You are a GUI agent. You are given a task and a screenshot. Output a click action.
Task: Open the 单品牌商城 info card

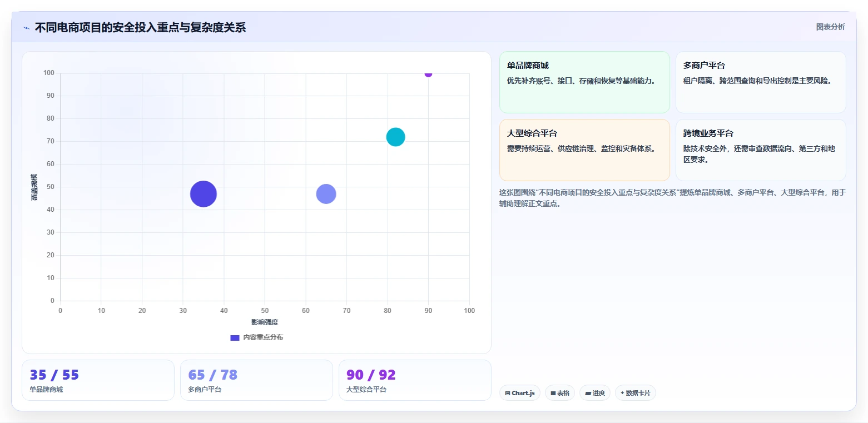click(x=584, y=82)
